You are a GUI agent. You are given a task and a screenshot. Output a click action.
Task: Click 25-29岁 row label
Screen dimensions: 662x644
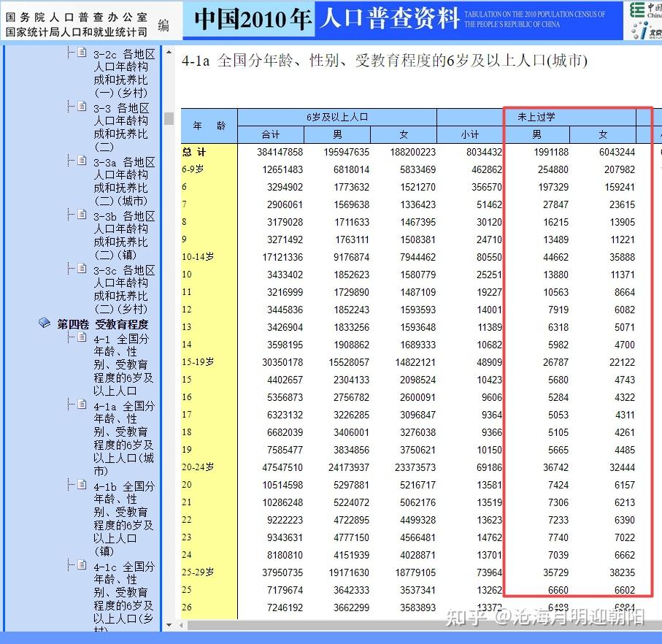[198, 572]
